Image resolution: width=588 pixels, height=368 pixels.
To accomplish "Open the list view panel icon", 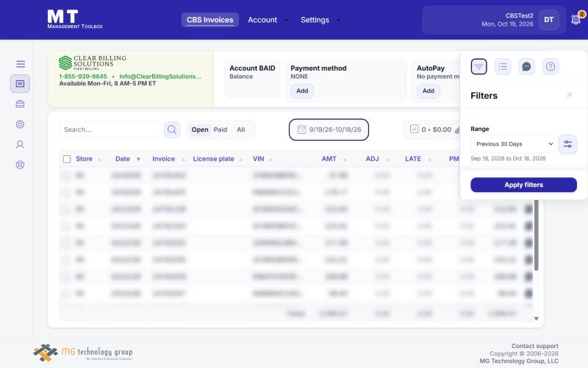I will click(503, 66).
